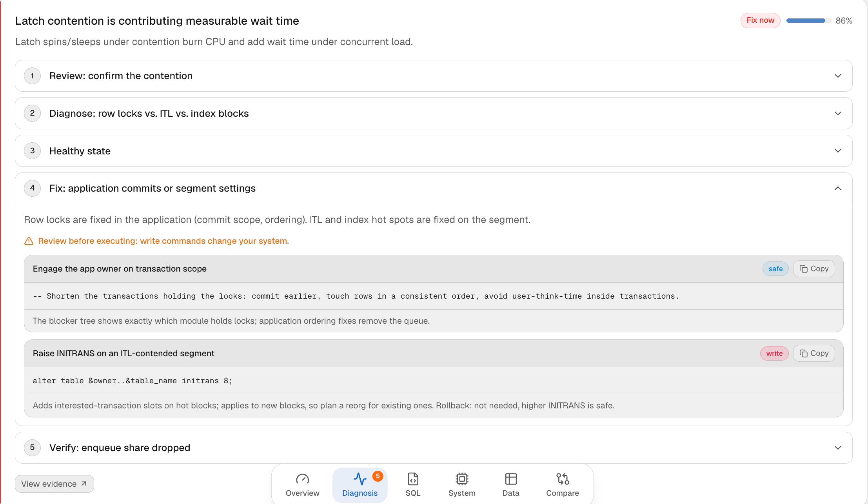Select the Diagnosis pulse icon
This screenshot has height=504, width=868.
click(360, 479)
